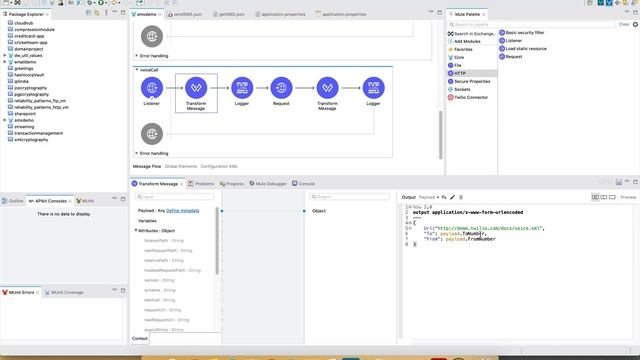Open Configuration XML tab
The height and width of the screenshot is (360, 640).
(219, 167)
